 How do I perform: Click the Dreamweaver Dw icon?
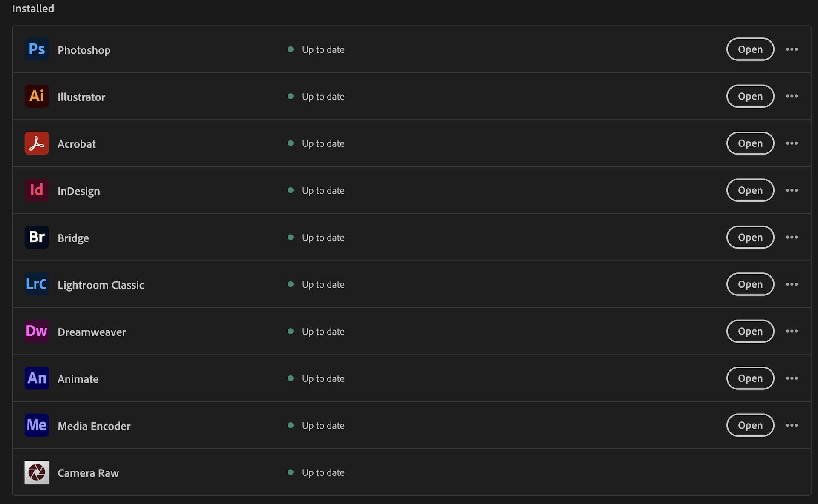37,331
